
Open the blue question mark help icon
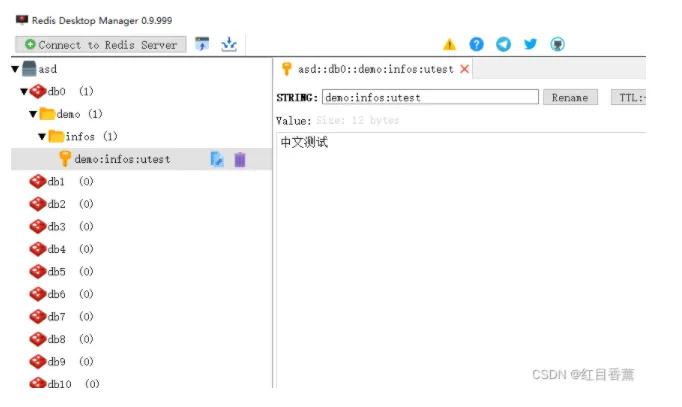[x=476, y=44]
